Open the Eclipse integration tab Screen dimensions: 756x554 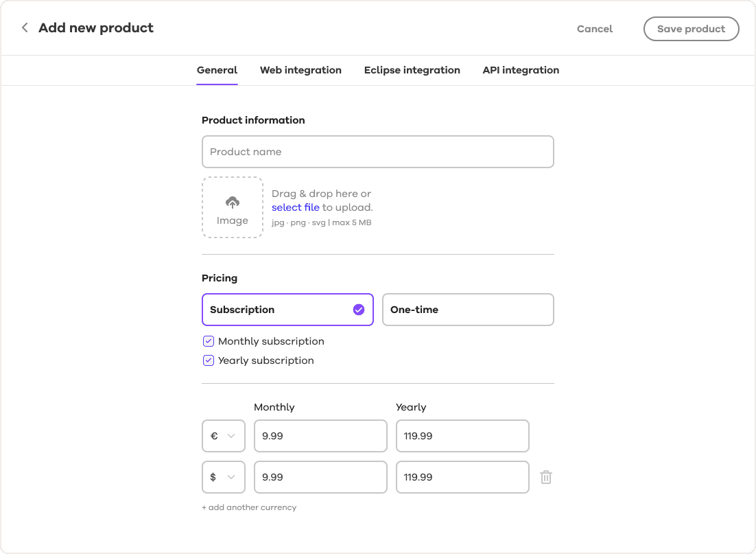(x=412, y=70)
